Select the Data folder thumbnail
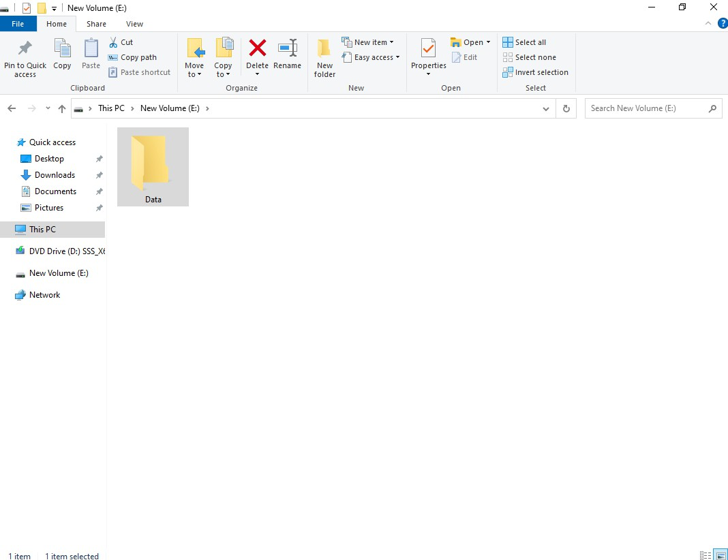Image resolution: width=728 pixels, height=560 pixels. (x=153, y=167)
